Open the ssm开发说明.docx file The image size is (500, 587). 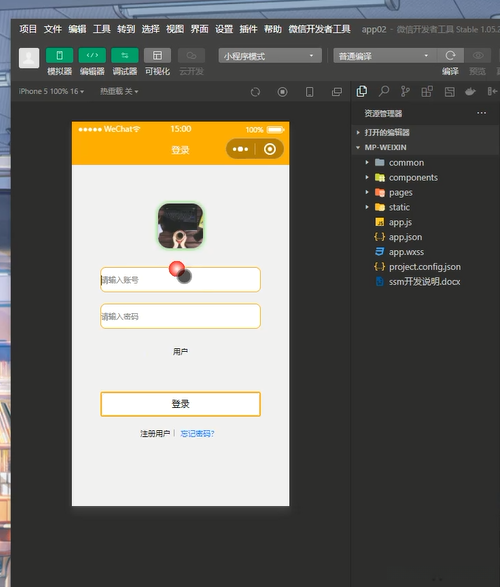[x=425, y=282]
